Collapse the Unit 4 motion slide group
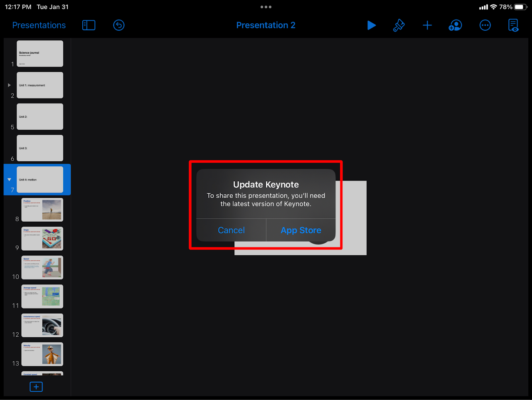Image resolution: width=532 pixels, height=400 pixels. point(9,180)
